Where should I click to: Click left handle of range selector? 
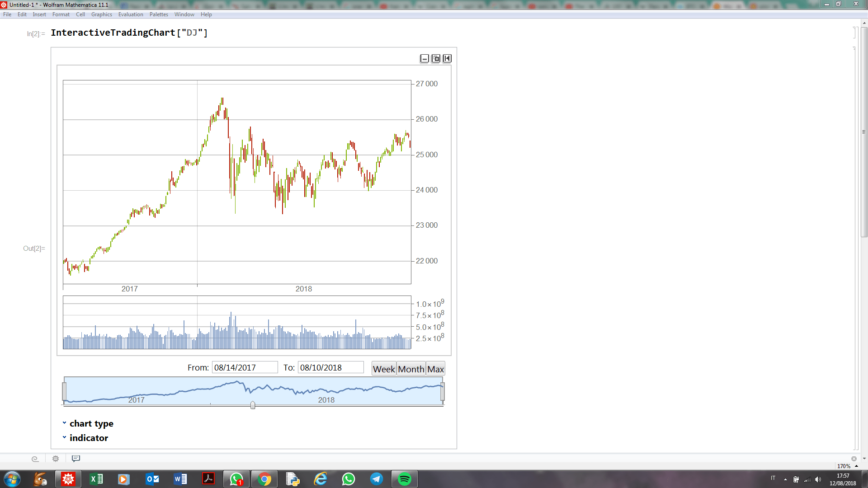(64, 391)
